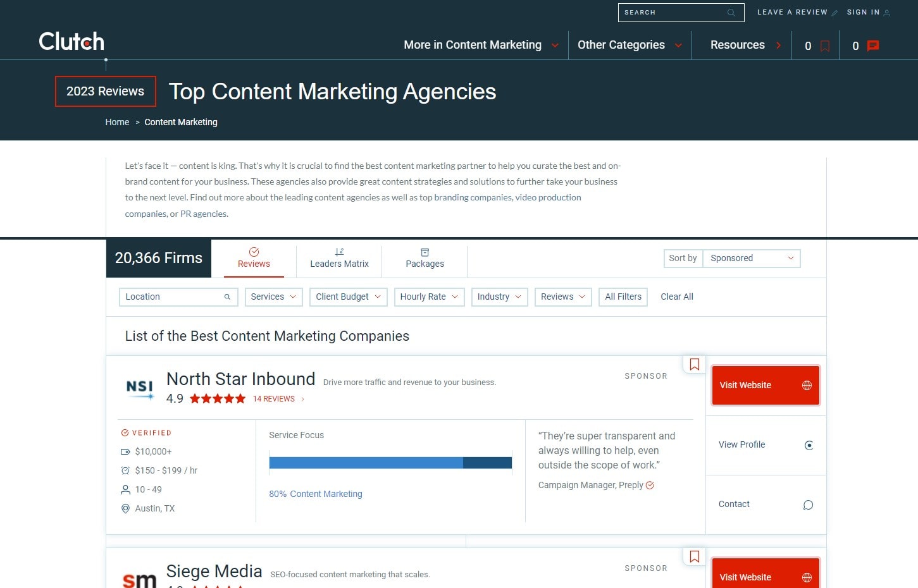
Task: Open the 14 REVIEWS link for North Star Inbound
Action: tap(274, 398)
